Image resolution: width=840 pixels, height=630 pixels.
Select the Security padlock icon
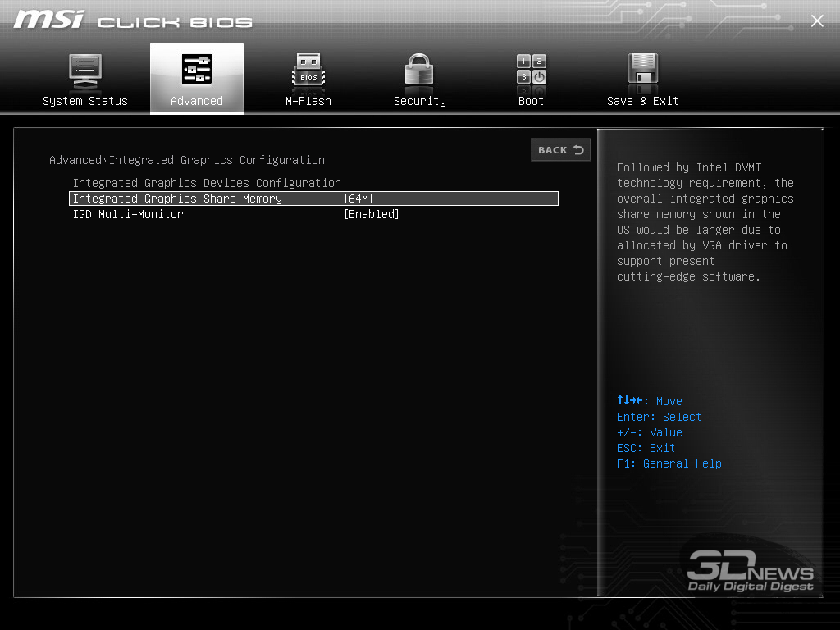pos(419,71)
